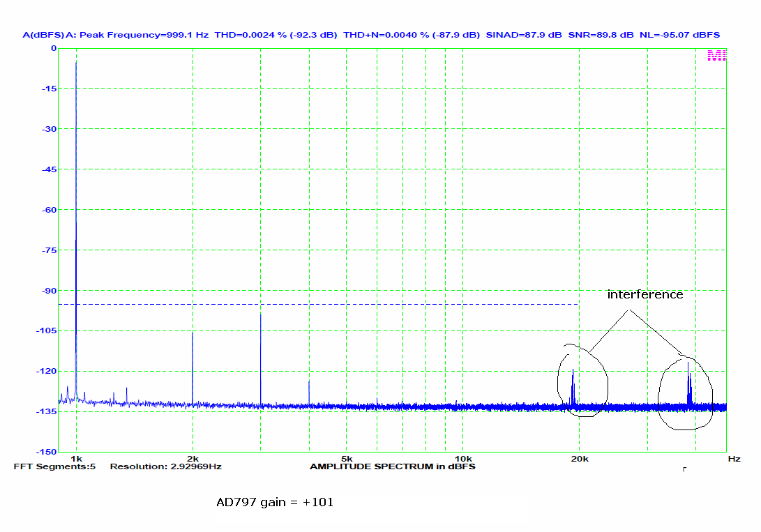Select the "FFT Segments:5" status text
Screen dimensions: 761x532
54,466
